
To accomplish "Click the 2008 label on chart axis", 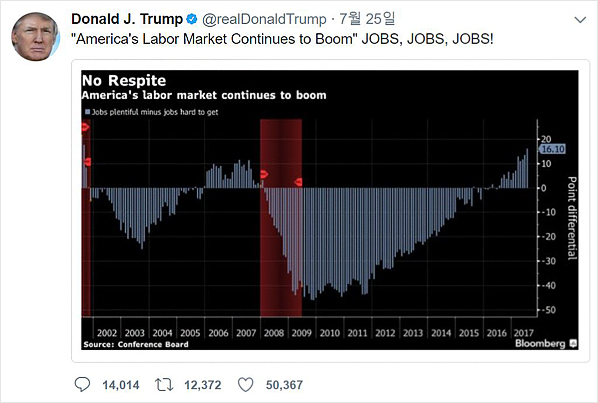I will (274, 333).
